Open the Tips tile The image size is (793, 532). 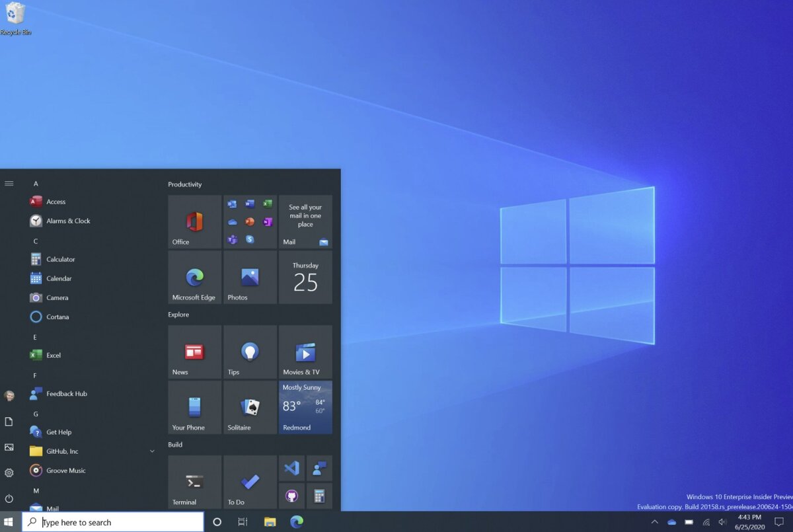tap(250, 352)
